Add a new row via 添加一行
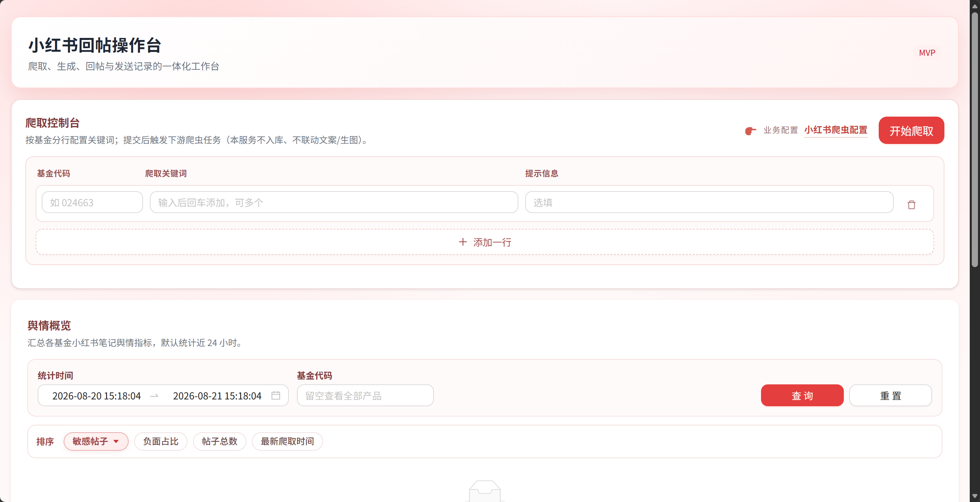Image resolution: width=980 pixels, height=502 pixels. tap(485, 242)
